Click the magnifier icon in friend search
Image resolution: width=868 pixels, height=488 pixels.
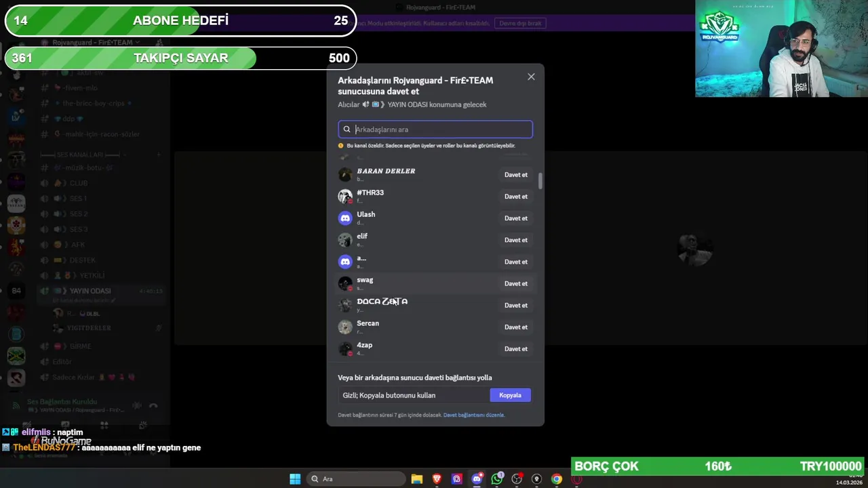(x=347, y=129)
